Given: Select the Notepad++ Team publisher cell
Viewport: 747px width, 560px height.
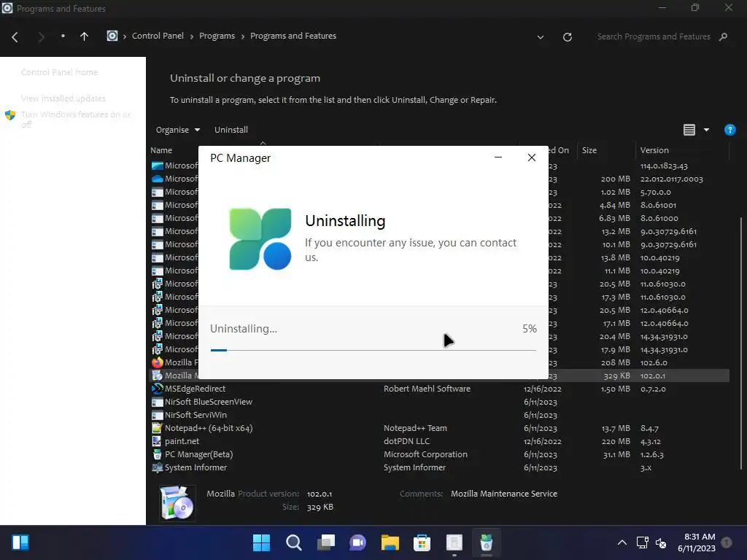Looking at the screenshot, I should [x=415, y=428].
